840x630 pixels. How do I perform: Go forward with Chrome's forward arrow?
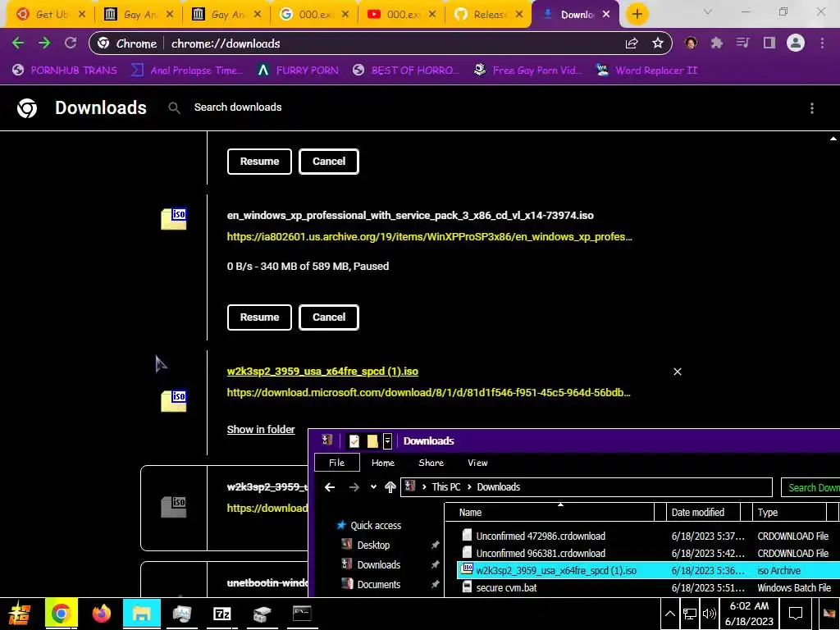click(x=44, y=43)
